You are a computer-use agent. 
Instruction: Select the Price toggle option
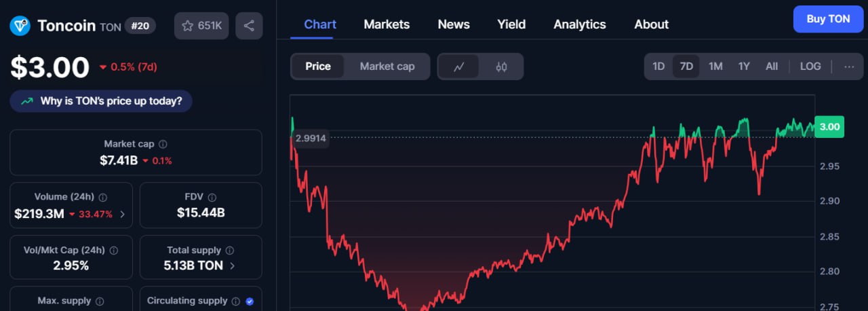(318, 67)
